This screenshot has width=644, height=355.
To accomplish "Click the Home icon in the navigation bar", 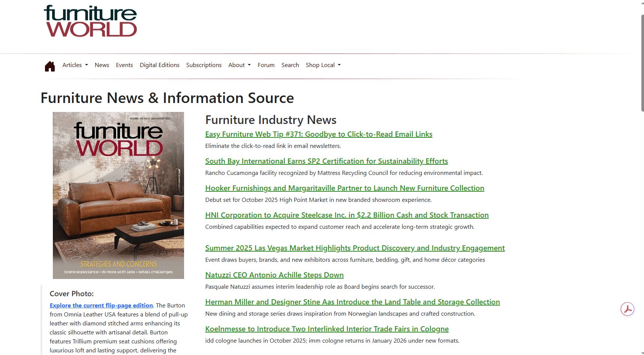I will tap(49, 66).
